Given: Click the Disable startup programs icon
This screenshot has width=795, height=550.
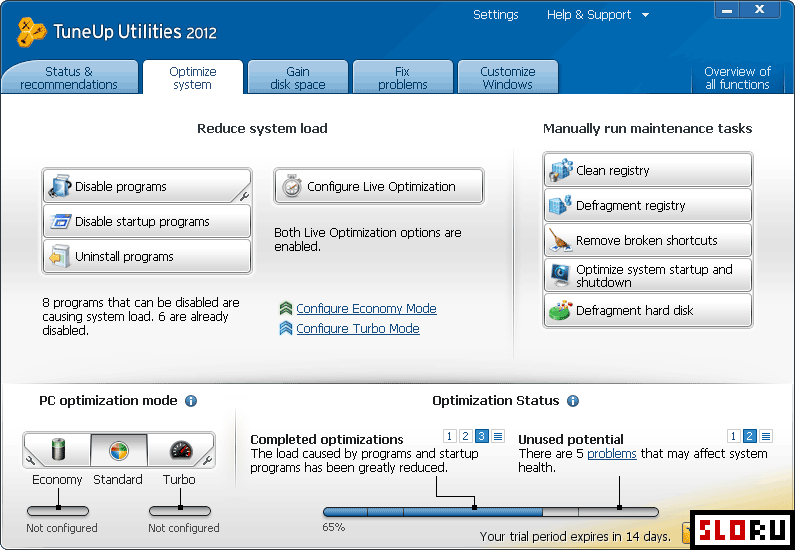Looking at the screenshot, I should point(60,222).
